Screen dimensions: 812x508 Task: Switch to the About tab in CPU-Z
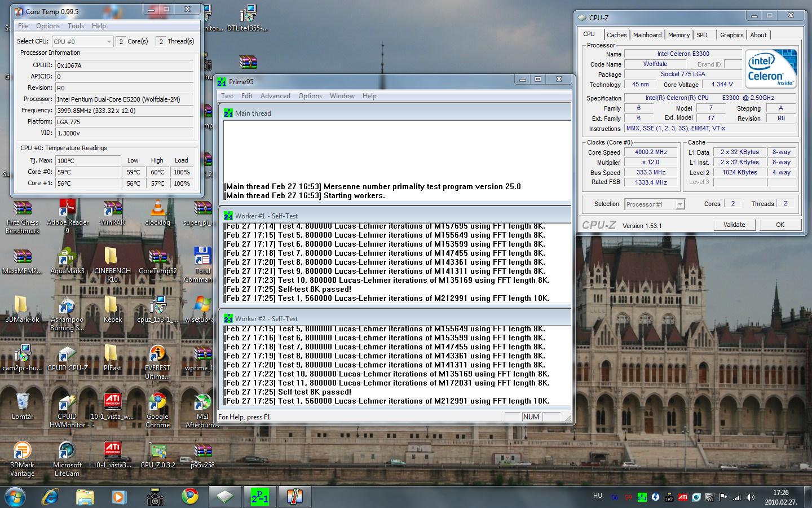tap(758, 35)
